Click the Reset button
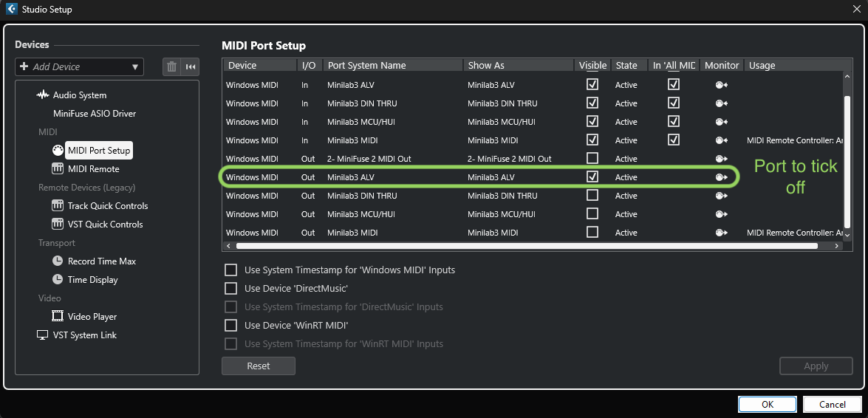 (259, 366)
